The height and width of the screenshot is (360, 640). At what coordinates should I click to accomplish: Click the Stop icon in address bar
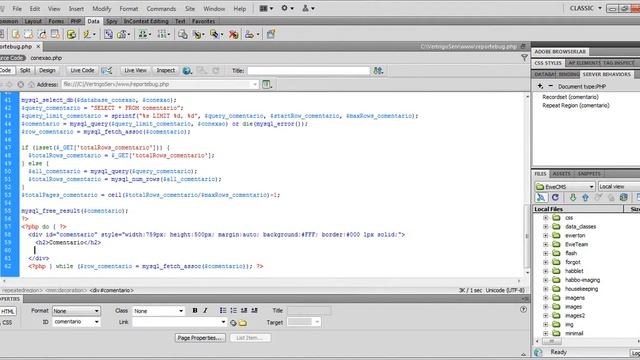click(x=20, y=84)
